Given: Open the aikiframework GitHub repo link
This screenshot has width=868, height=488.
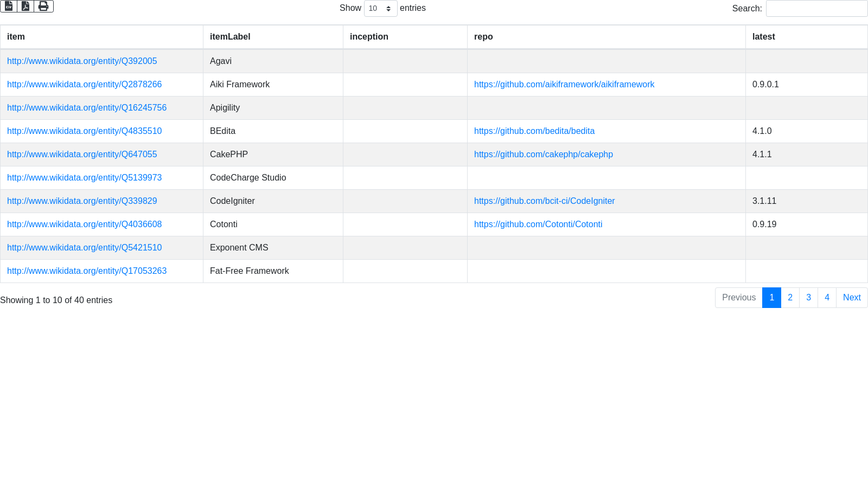Looking at the screenshot, I should point(564,85).
